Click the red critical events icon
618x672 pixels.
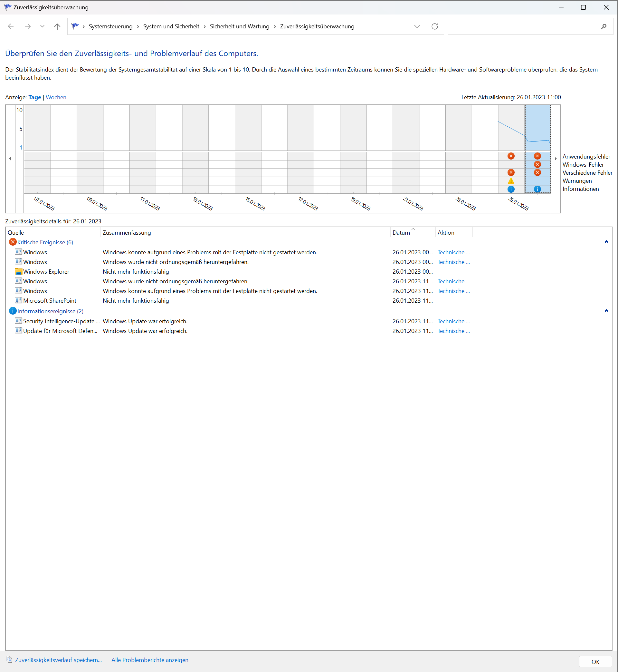pos(13,242)
